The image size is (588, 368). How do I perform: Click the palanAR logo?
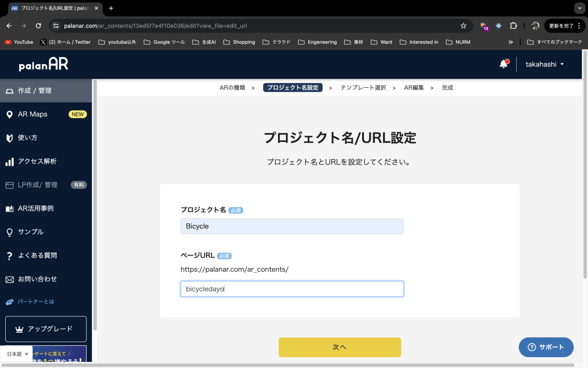click(43, 64)
